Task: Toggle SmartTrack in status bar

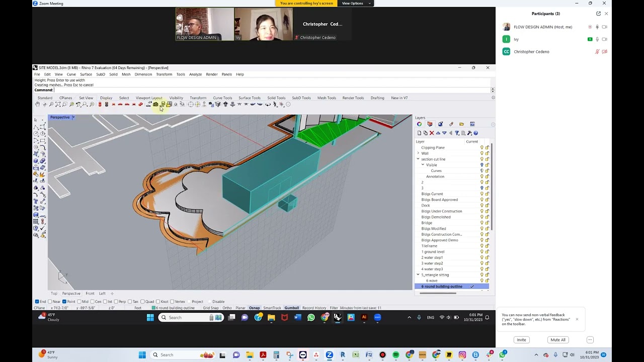Action: pyautogui.click(x=272, y=308)
